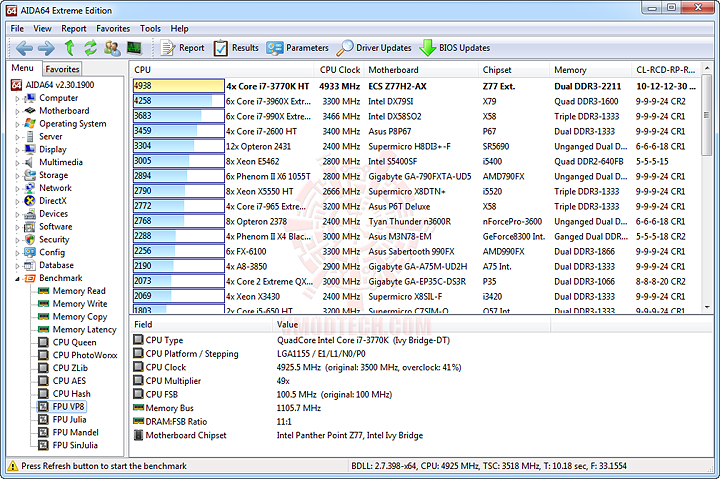Open CPU AES benchmark

(62, 381)
